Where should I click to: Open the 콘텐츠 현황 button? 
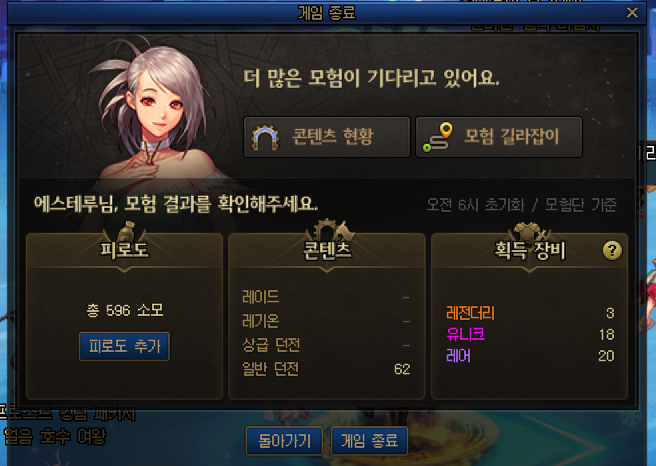pos(327,137)
